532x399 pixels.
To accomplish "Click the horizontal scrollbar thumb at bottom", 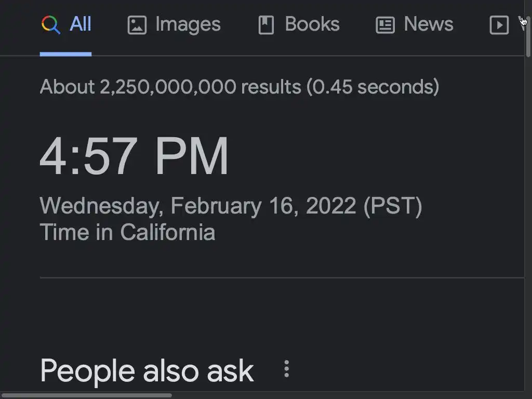I will [x=86, y=395].
